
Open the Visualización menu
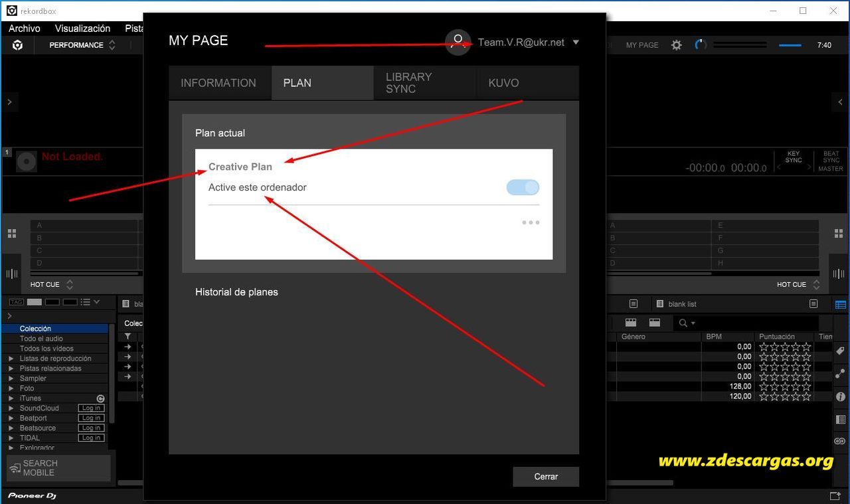[x=82, y=29]
